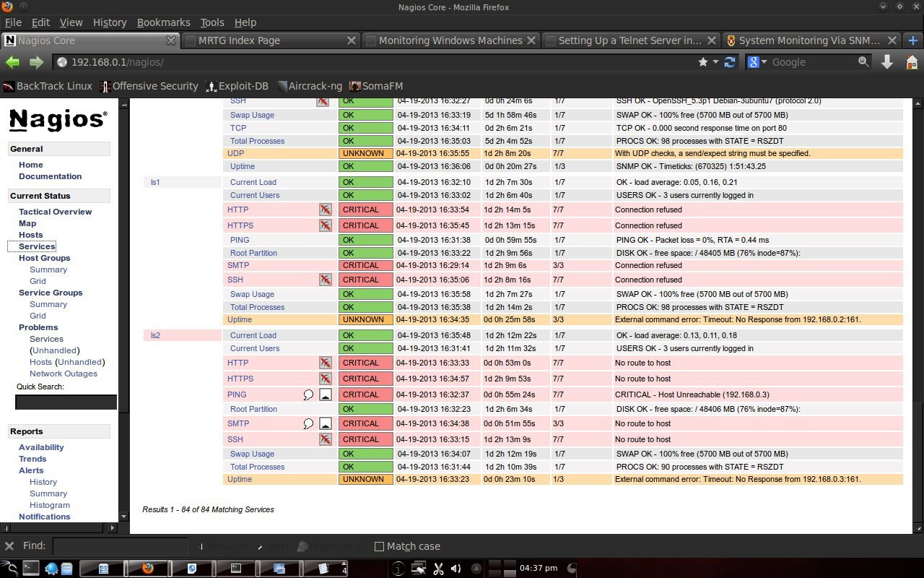Viewport: 924px width, 578px height.
Task: Open comment bubble icon on ls2 PING row
Action: coord(308,394)
